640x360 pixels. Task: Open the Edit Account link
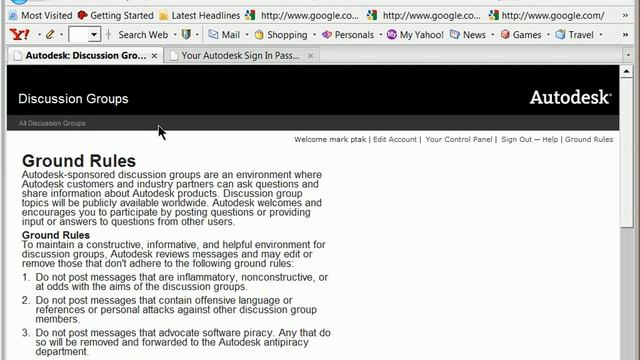395,140
